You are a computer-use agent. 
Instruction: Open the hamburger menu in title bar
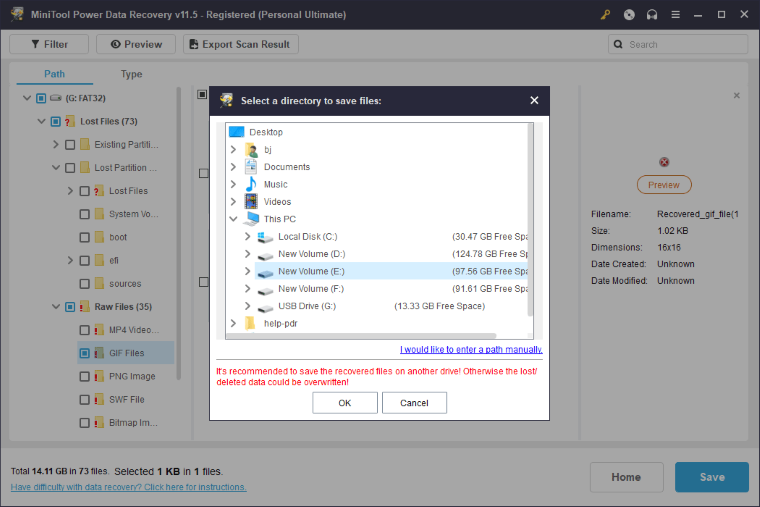coord(677,15)
